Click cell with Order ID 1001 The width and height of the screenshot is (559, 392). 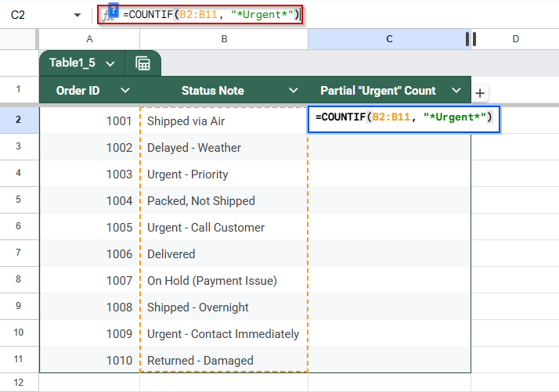(x=89, y=120)
